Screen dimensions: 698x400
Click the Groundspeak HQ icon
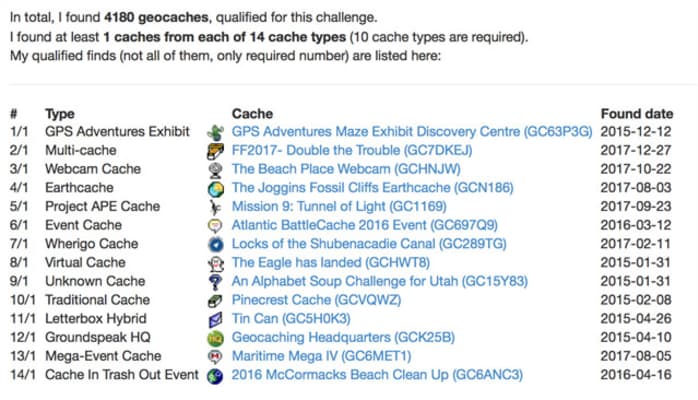[213, 338]
